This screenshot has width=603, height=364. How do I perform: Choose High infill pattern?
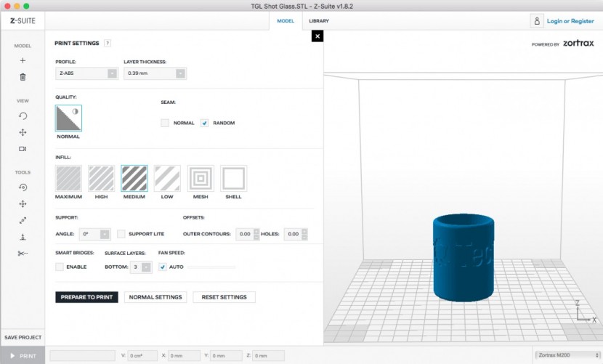(102, 178)
